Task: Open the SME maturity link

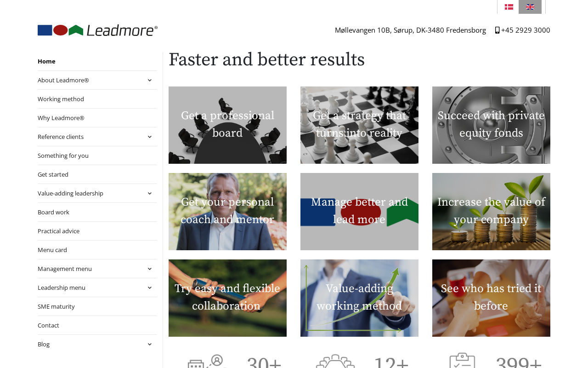Action: pyautogui.click(x=56, y=306)
